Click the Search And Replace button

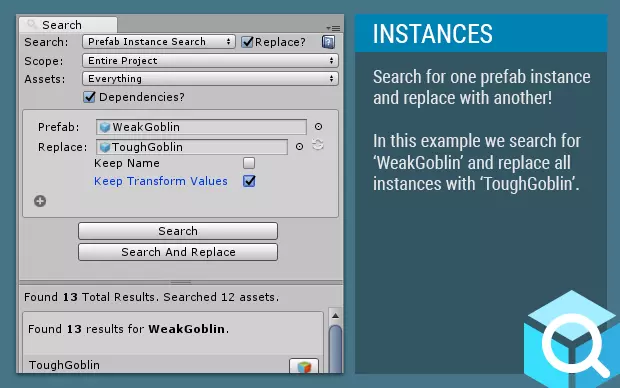178,252
